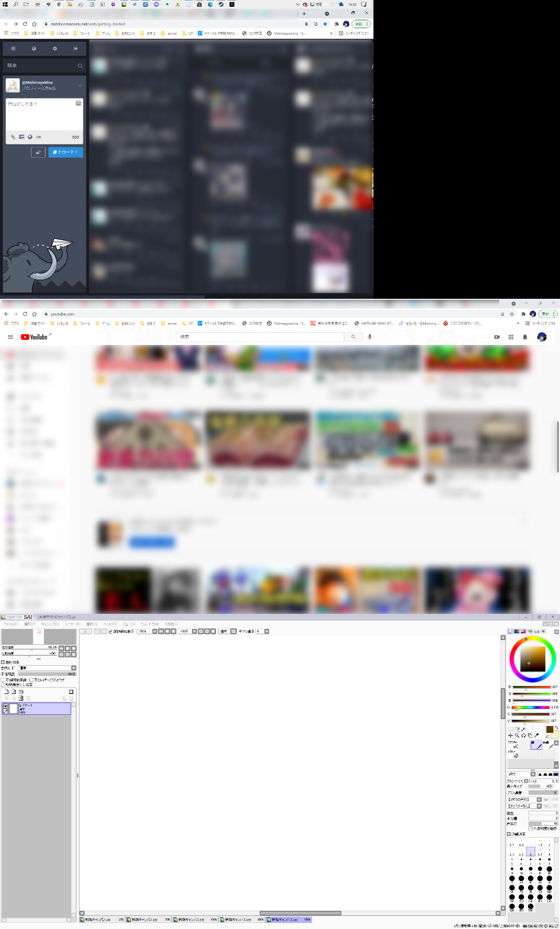Adjust the R color slider in SAI

532,687
